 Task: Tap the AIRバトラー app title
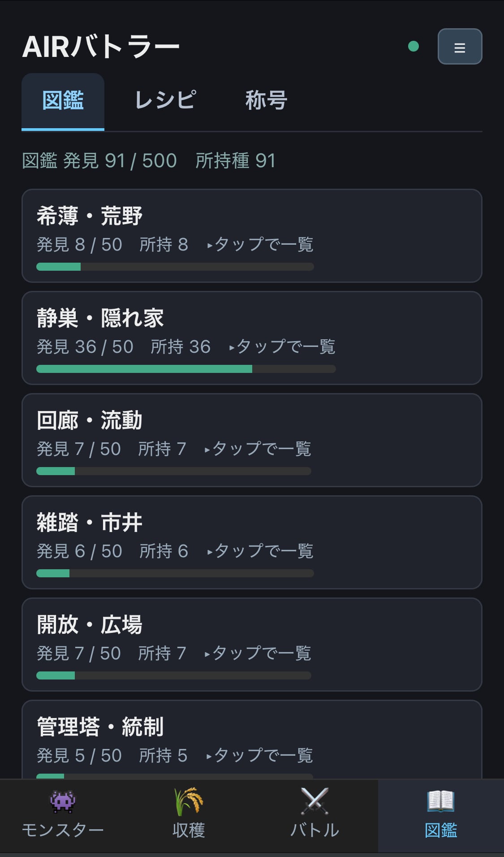pos(101,47)
